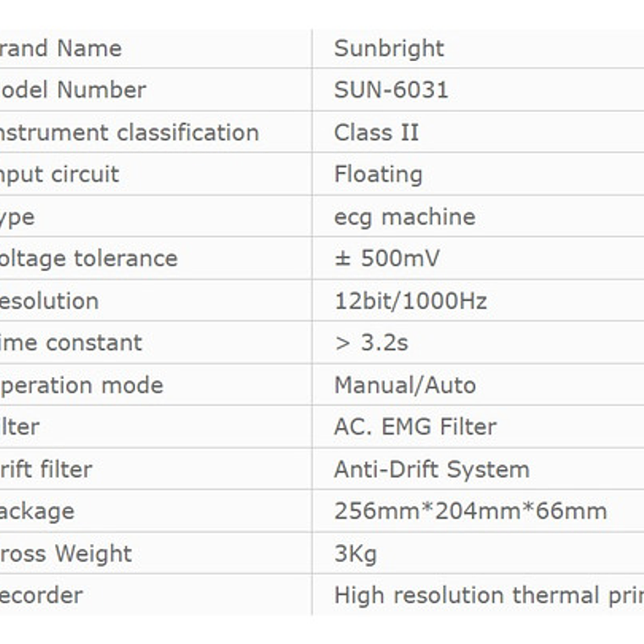Click the Sunbright brand value cell
The height and width of the screenshot is (644, 644).
[x=389, y=48]
